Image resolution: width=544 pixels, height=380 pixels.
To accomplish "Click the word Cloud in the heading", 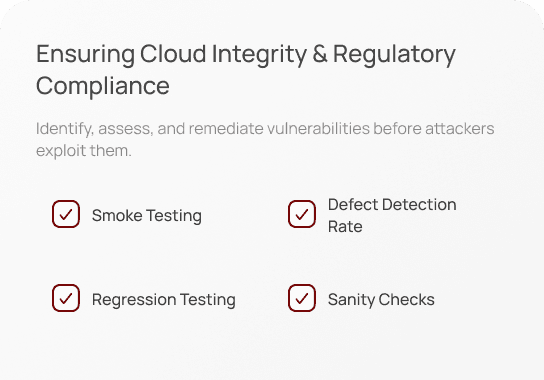I will coord(173,54).
